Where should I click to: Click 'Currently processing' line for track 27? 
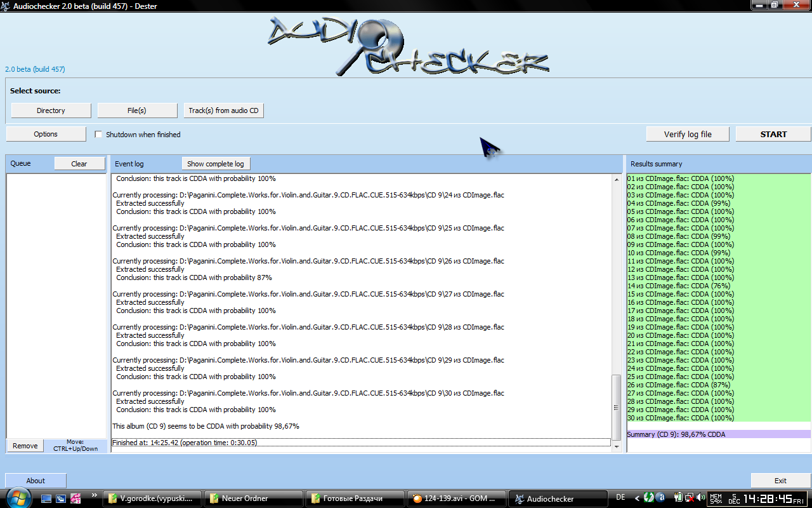pyautogui.click(x=308, y=294)
